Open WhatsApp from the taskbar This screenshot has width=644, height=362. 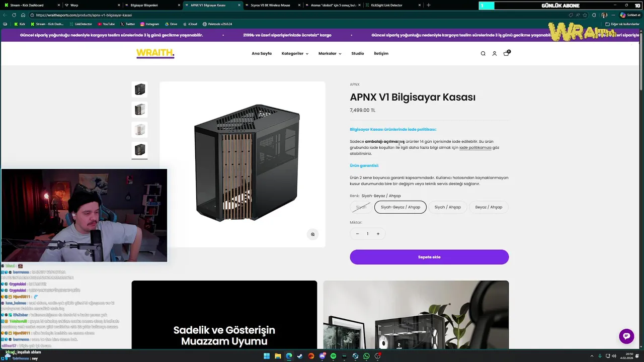pyautogui.click(x=366, y=356)
